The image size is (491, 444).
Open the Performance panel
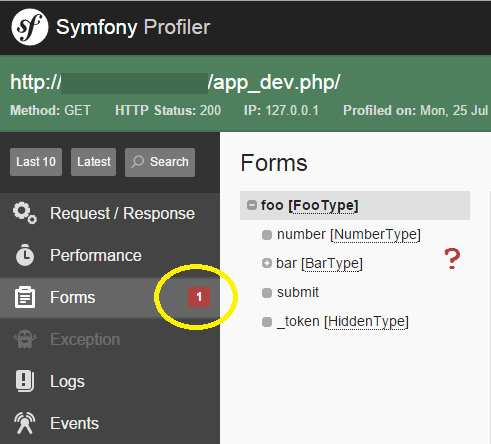coord(110,255)
